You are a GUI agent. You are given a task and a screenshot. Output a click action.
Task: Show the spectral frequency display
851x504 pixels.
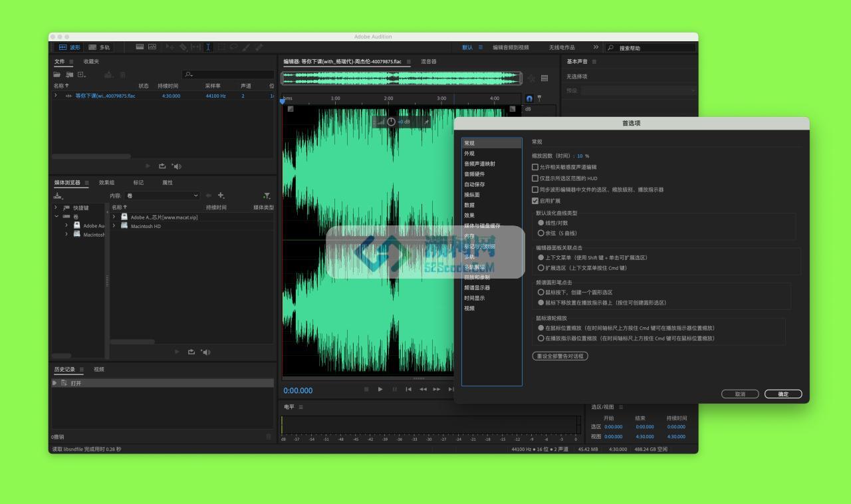(x=140, y=47)
